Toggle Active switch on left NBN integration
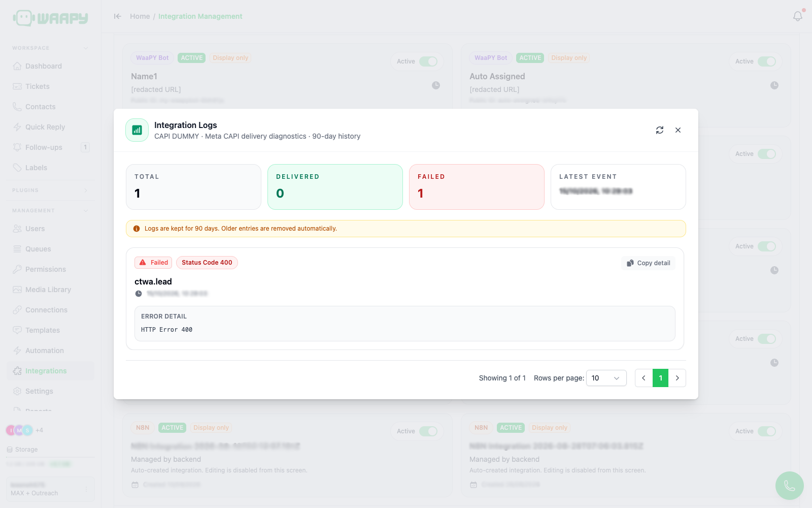This screenshot has width=812, height=508. pos(428,431)
